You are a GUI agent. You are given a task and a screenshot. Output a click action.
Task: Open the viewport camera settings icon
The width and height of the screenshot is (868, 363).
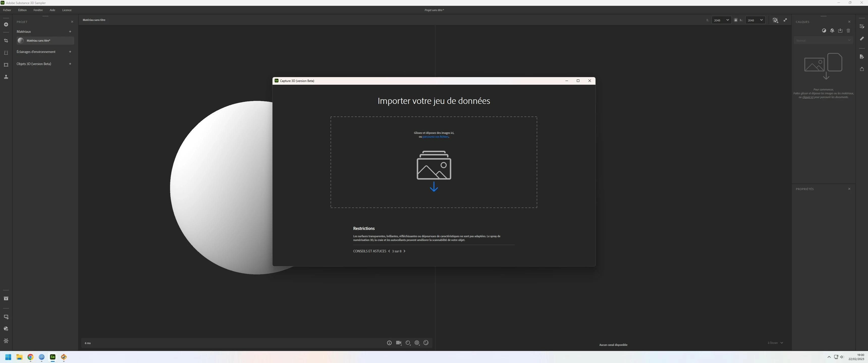(399, 343)
